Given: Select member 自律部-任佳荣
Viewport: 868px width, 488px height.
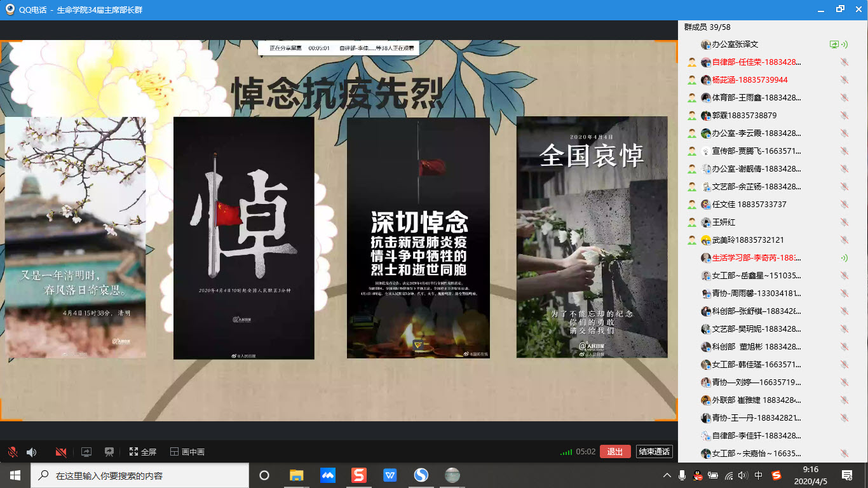Looking at the screenshot, I should coord(756,62).
